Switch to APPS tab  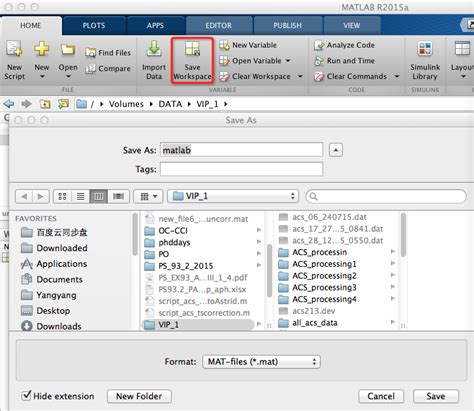pos(155,26)
